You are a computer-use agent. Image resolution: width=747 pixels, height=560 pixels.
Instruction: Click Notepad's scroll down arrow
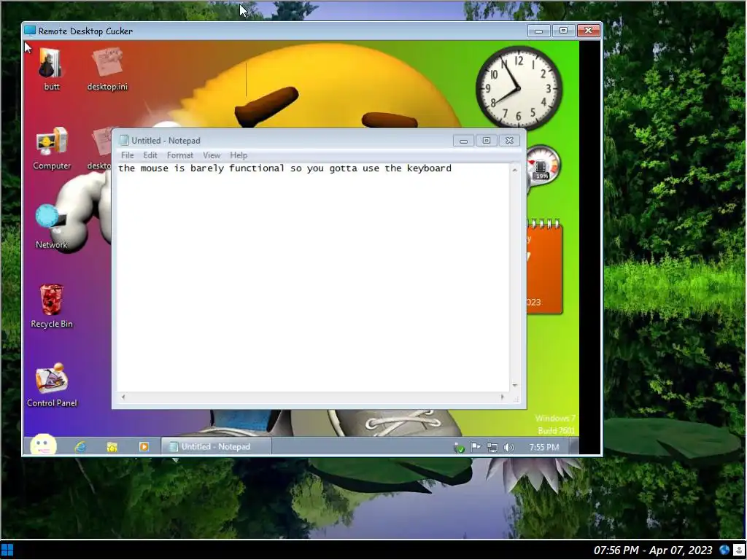(x=514, y=385)
